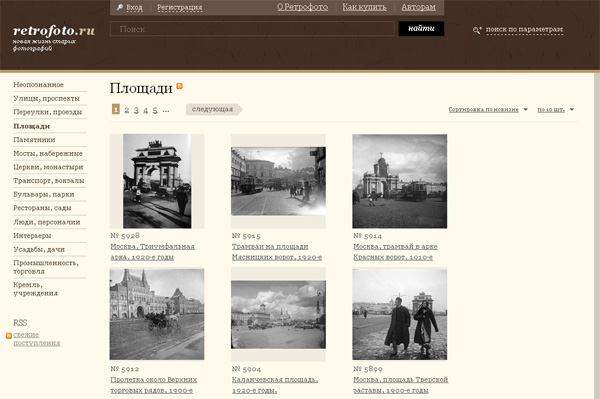Open the Каланчевская площадь photo thumbnail № 5904
Image resolution: width=600 pixels, height=399 pixels.
pos(278,314)
